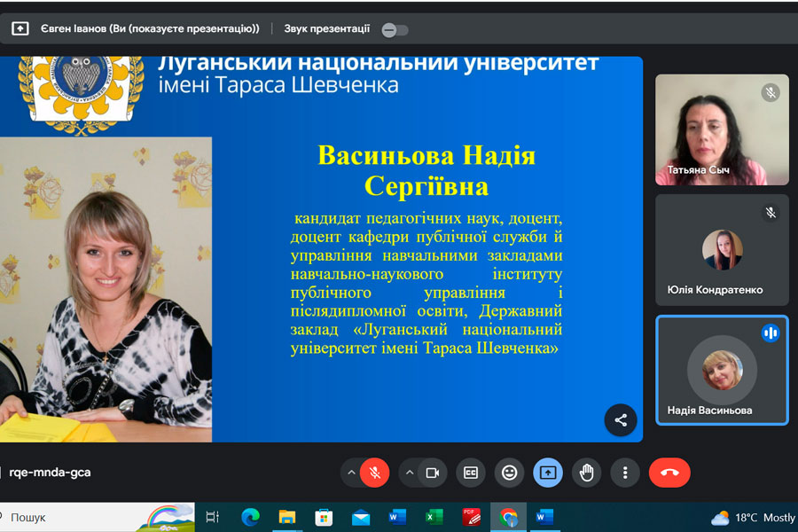
Task: Click the university owl logo on slide
Action: tap(81, 95)
